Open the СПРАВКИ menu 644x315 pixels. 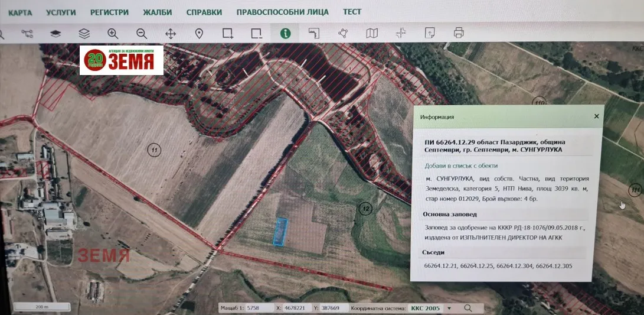click(x=204, y=12)
